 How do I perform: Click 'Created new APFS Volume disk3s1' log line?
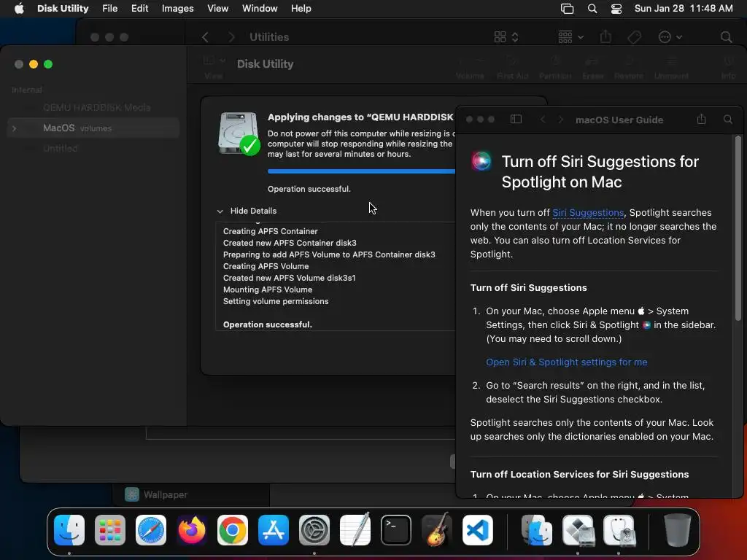click(x=289, y=278)
